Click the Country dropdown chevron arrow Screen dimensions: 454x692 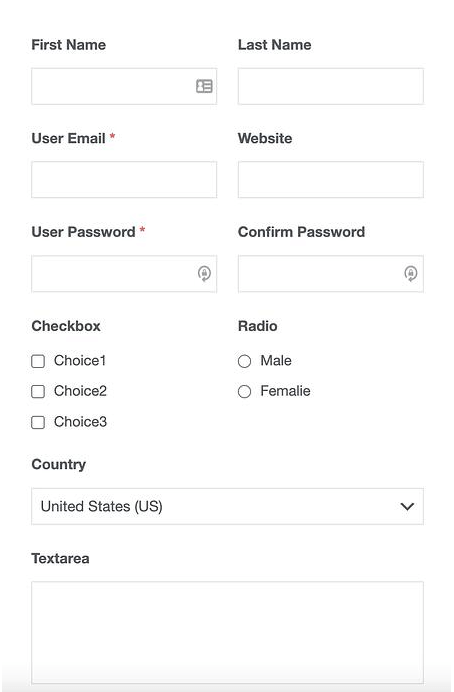point(407,506)
